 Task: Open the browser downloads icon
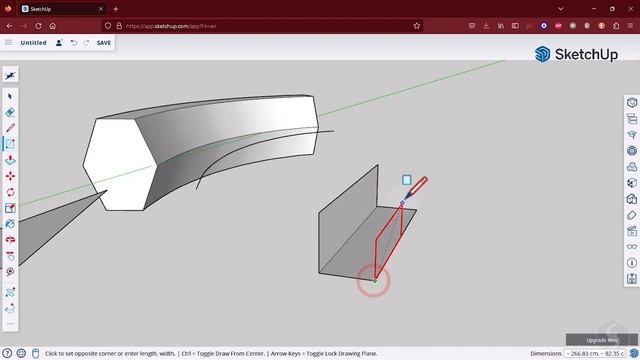point(486,26)
